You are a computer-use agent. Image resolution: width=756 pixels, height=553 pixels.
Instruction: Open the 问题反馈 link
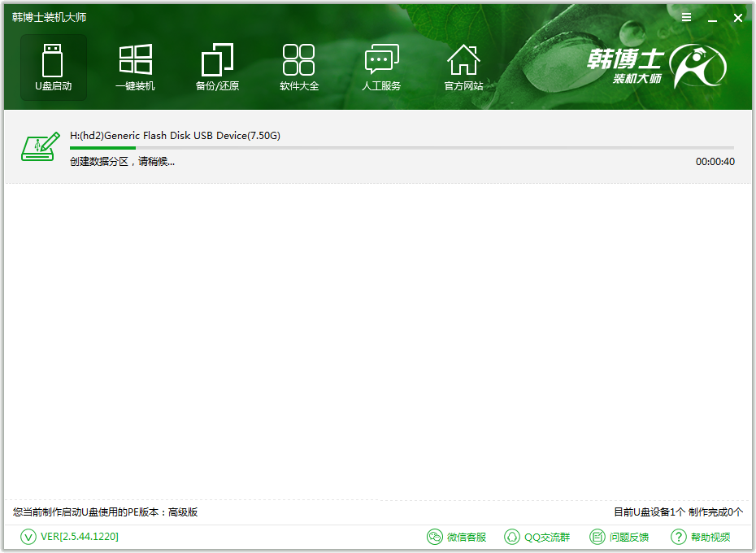pos(629,537)
